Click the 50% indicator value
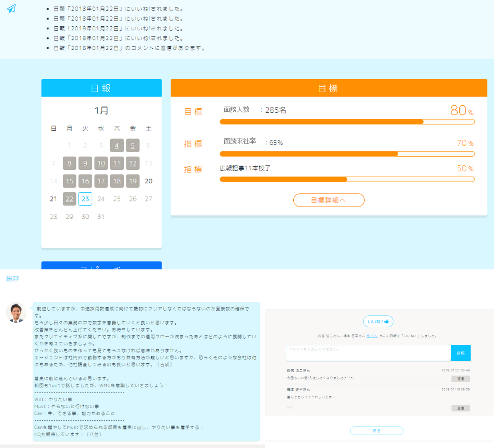494x448 pixels. tap(465, 168)
